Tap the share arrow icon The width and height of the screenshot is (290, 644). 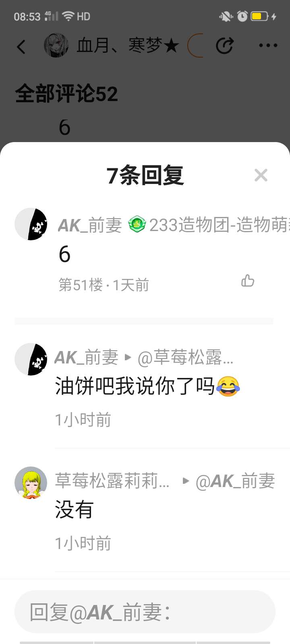(225, 45)
